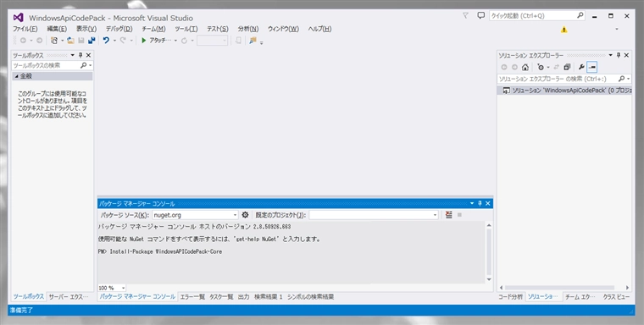Switch to the 出力 tab
This screenshot has height=325, width=644.
tap(243, 297)
